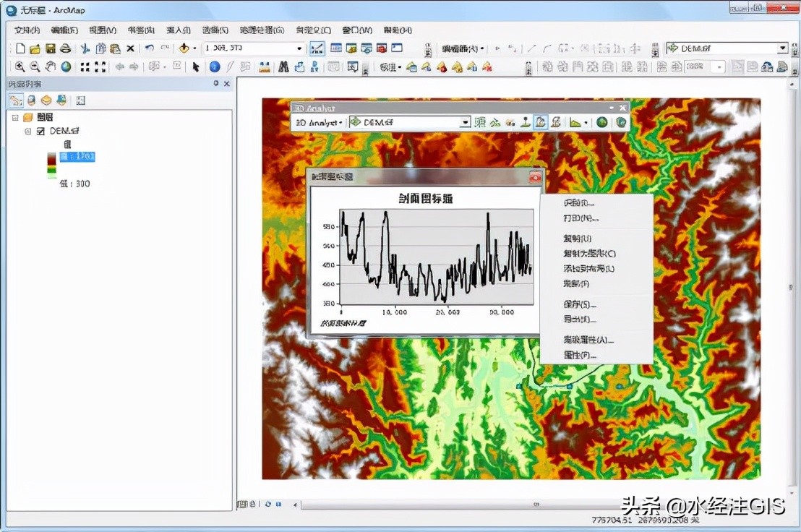This screenshot has width=801, height=532.
Task: Click the Fixed Zoom In arrows icon
Action: click(85, 67)
